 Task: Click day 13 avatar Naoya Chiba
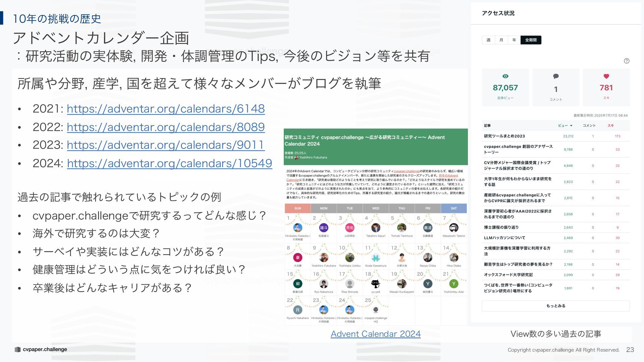[428, 257]
